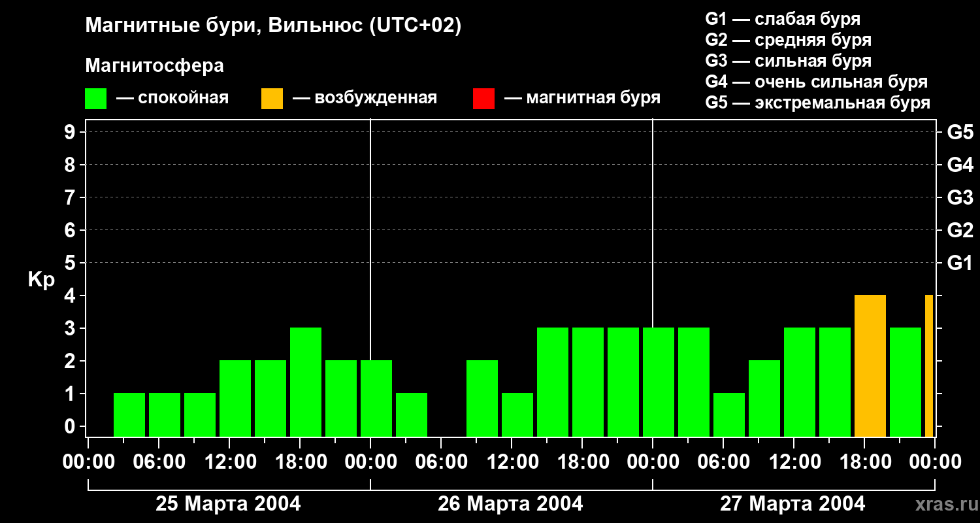
Task: Click the '— магнитная буря' legend label
Action: (x=582, y=98)
